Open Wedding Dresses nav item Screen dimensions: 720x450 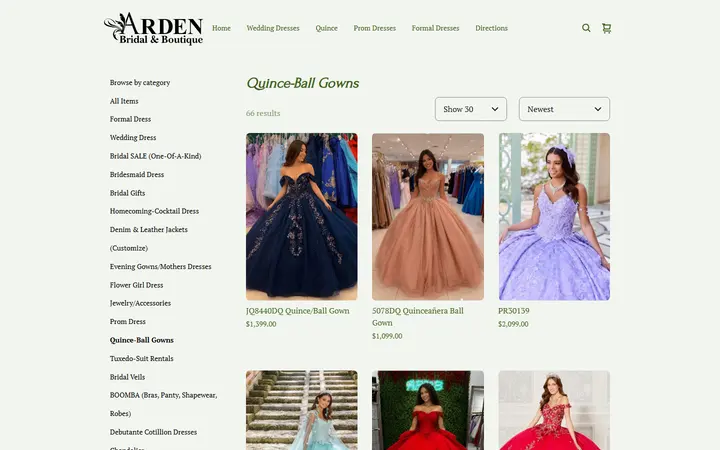coord(273,28)
